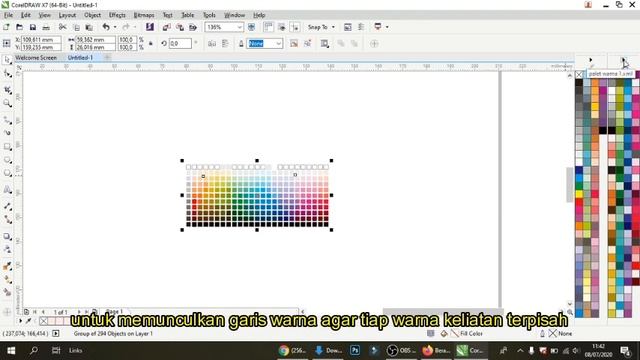Expand the document palette flyout arrow
Viewport: 640px width, 360px height.
20,321
